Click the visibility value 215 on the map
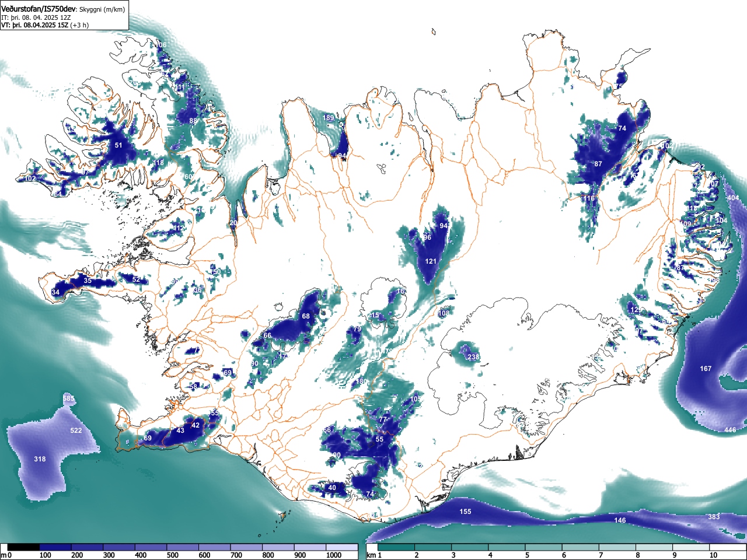The image size is (747, 560). (373, 316)
